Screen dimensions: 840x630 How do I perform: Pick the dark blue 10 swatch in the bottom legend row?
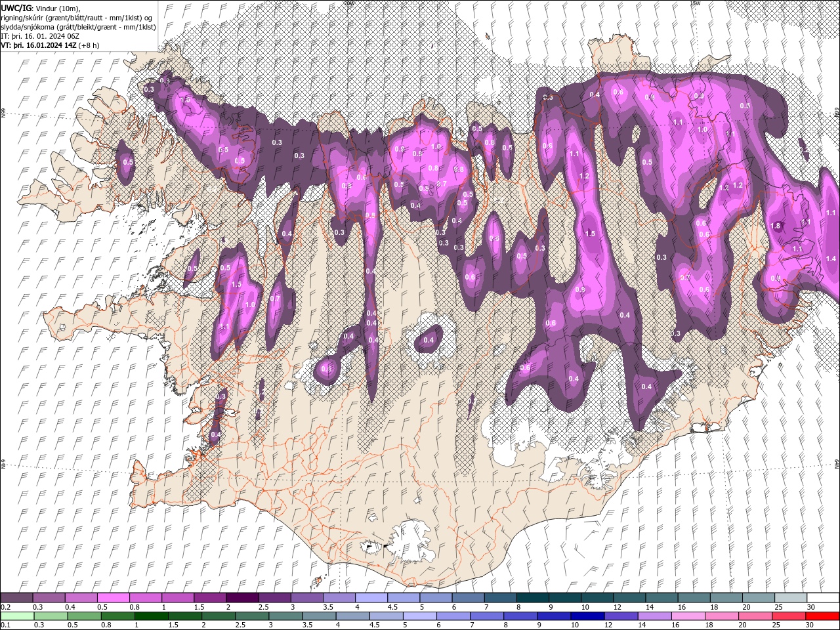[x=587, y=616]
